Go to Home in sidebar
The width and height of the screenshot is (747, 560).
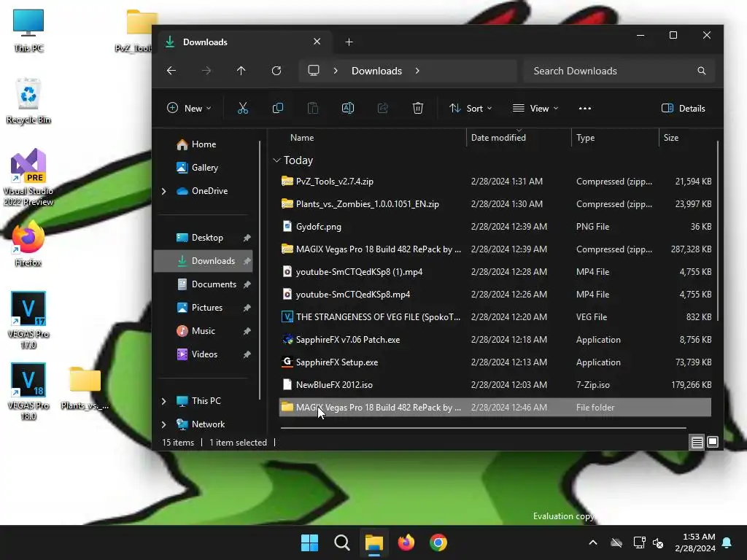coord(204,144)
